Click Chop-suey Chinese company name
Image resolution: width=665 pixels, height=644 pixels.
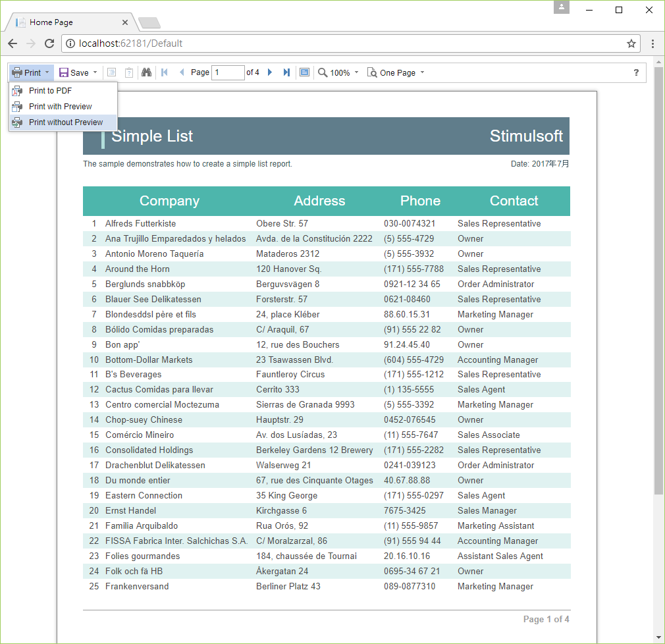click(x=144, y=420)
